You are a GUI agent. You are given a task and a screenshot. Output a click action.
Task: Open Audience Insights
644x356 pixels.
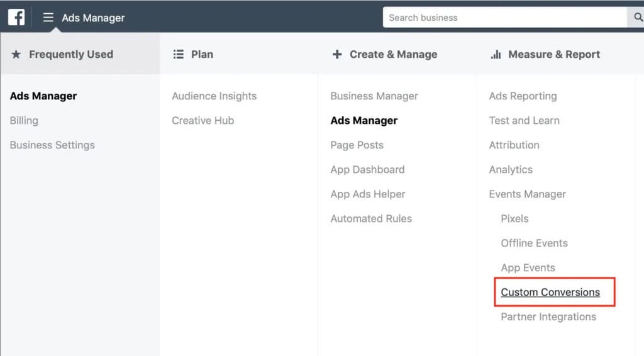(x=214, y=96)
